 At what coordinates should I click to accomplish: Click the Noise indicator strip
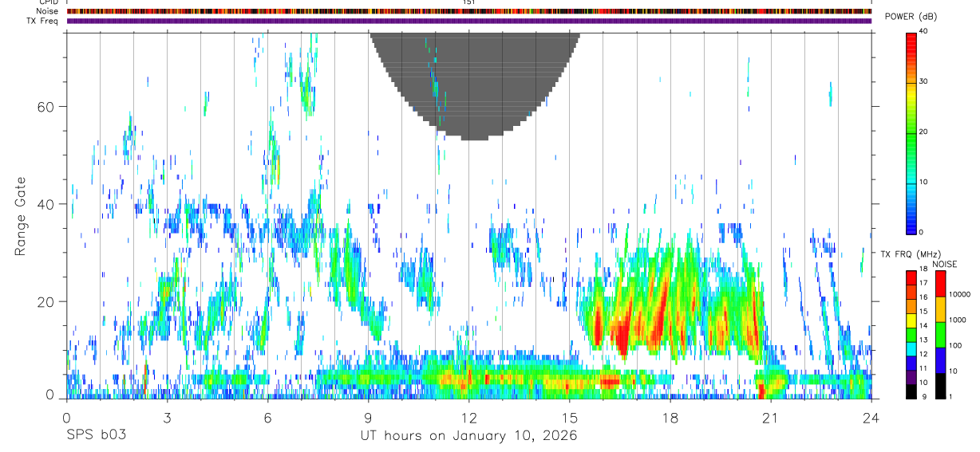pos(469,11)
